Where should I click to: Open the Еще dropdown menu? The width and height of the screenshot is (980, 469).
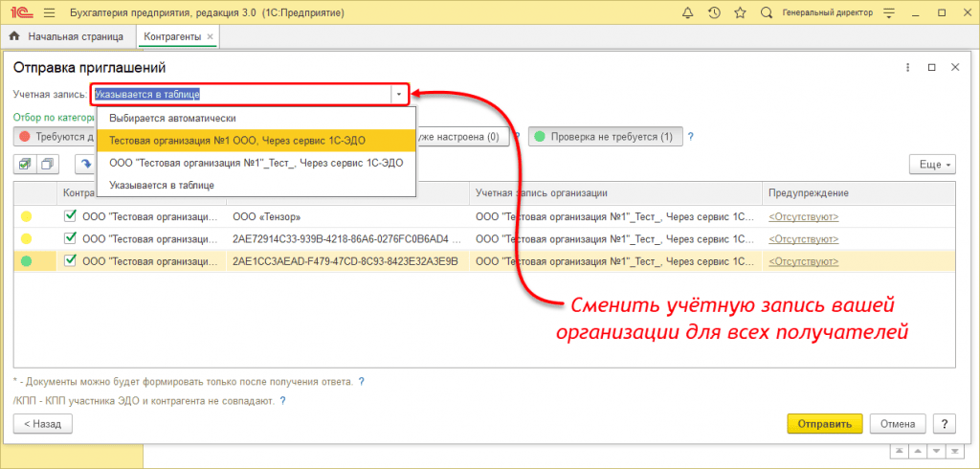[931, 165]
